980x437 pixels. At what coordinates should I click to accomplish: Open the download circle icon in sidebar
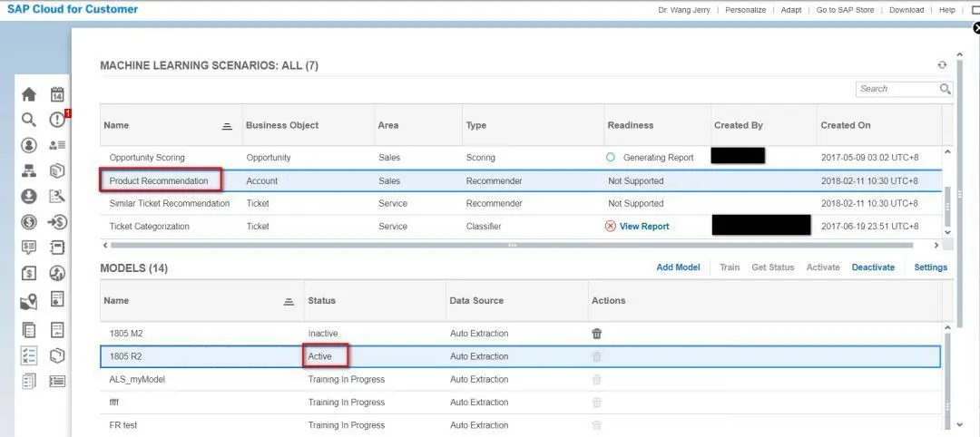29,197
